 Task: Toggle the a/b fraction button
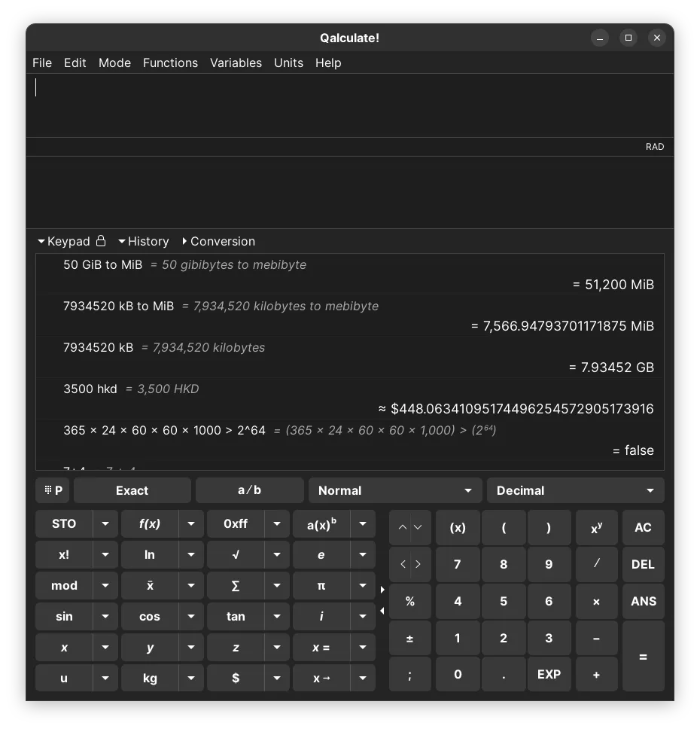(x=250, y=490)
